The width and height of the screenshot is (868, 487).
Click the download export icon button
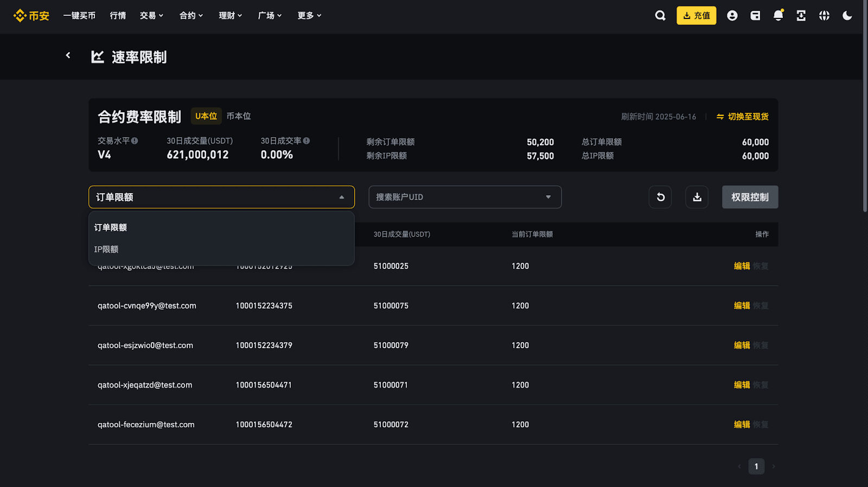pyautogui.click(x=697, y=197)
